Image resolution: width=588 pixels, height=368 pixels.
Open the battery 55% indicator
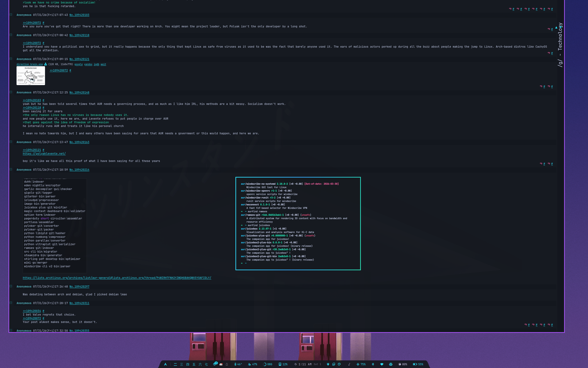click(418, 364)
